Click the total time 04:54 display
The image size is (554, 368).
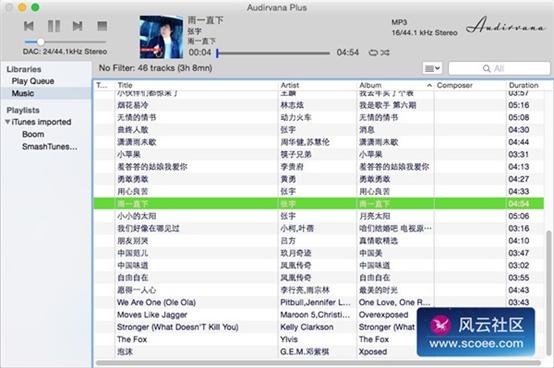(x=348, y=53)
